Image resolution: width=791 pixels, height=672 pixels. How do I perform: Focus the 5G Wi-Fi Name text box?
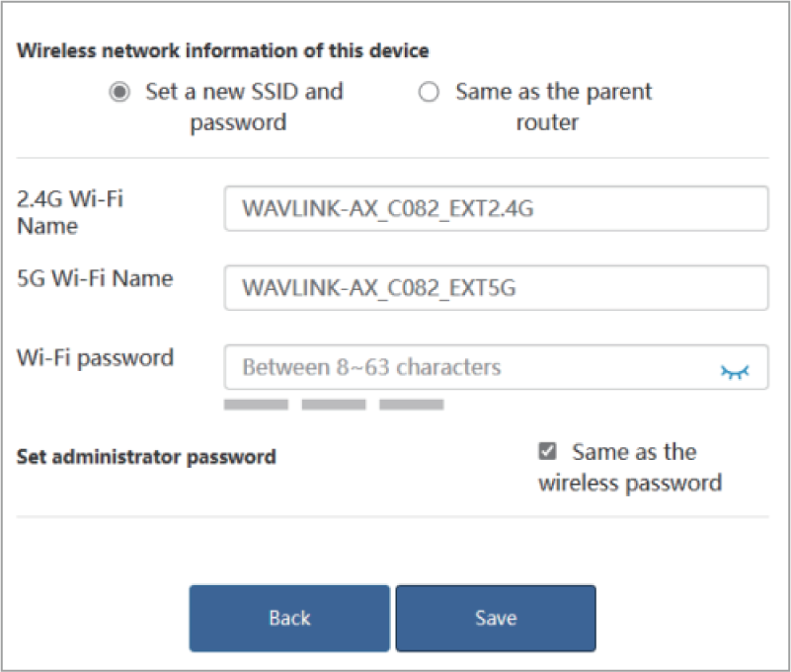[x=495, y=288]
